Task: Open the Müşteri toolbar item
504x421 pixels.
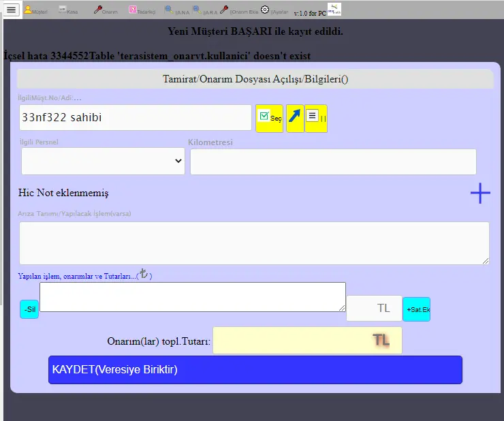Action: click(35, 10)
